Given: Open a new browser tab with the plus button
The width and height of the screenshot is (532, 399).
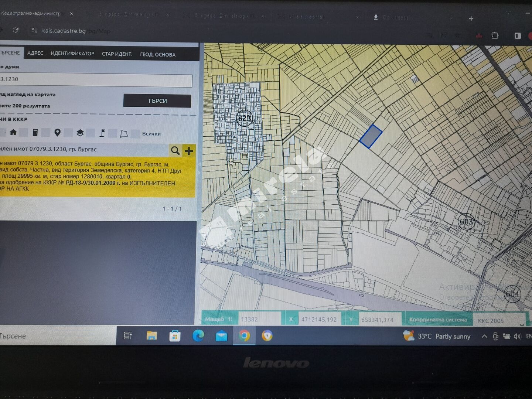Looking at the screenshot, I should tap(471, 18).
